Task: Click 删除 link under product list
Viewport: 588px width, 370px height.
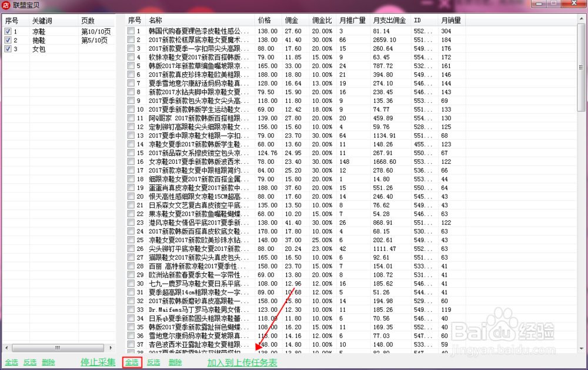Action: [x=175, y=362]
